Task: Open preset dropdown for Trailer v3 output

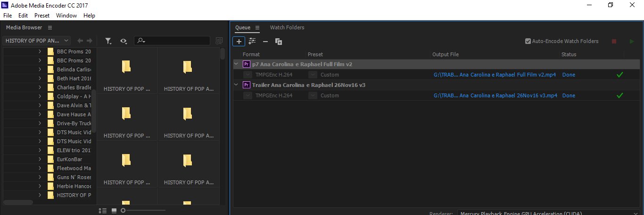Action: tap(313, 95)
